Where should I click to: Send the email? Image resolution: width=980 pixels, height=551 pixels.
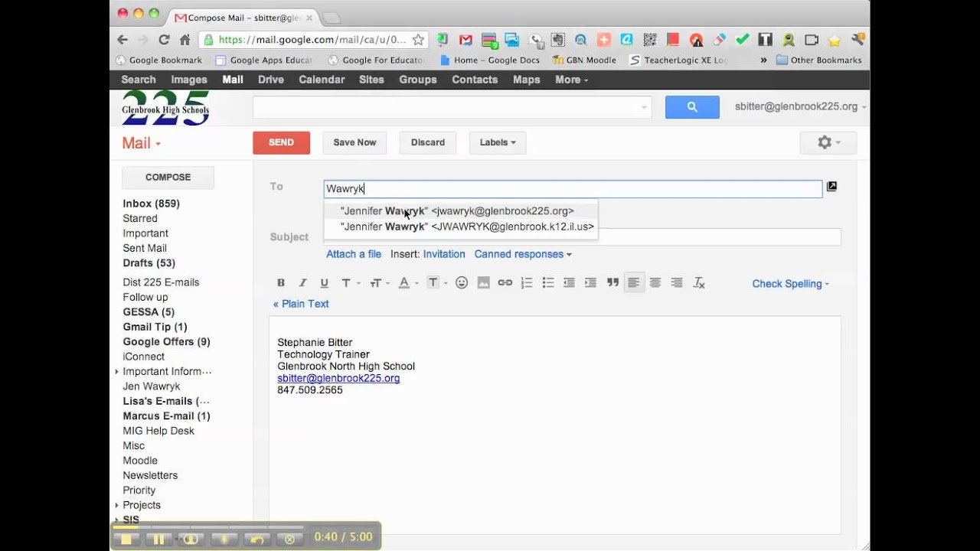(x=281, y=142)
